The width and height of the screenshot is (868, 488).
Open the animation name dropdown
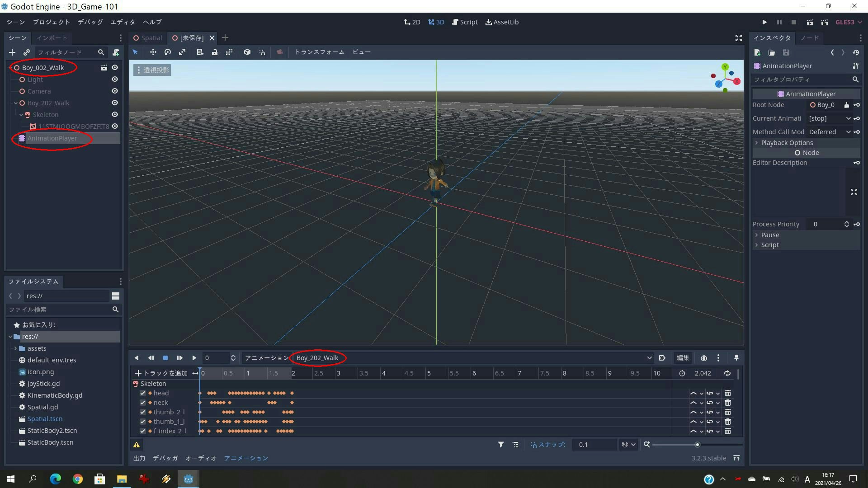point(650,357)
